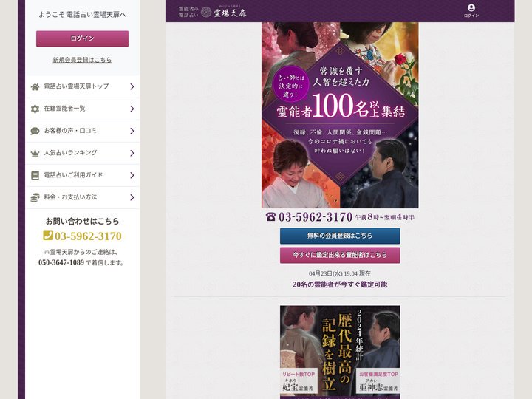The image size is (532, 399).
Task: Click the book icon for 電話占いご利用ガイド
Action: (35, 175)
